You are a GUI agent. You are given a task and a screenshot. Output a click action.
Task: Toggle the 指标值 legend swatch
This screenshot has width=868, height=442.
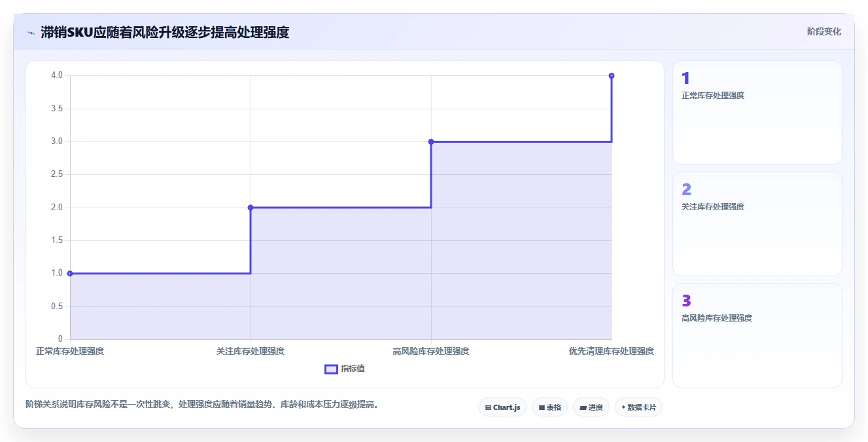coord(331,369)
